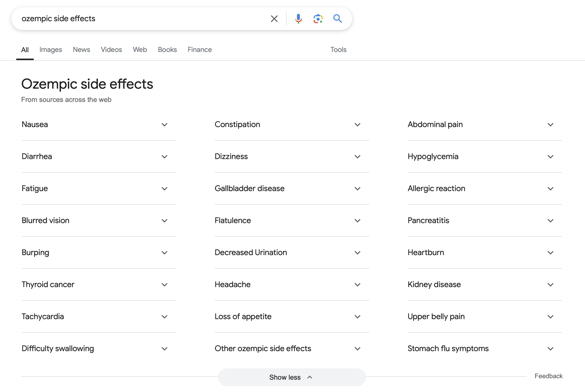
Task: Expand the Dizziness chevron
Action: (x=357, y=157)
